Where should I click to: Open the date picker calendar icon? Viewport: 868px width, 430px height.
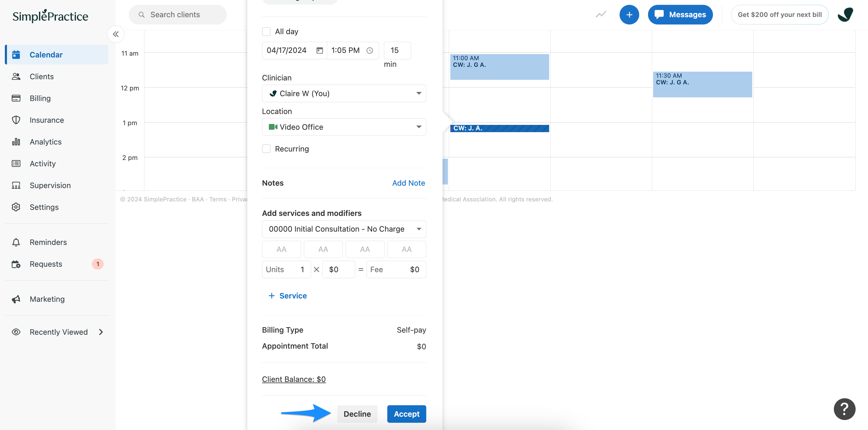pos(319,50)
